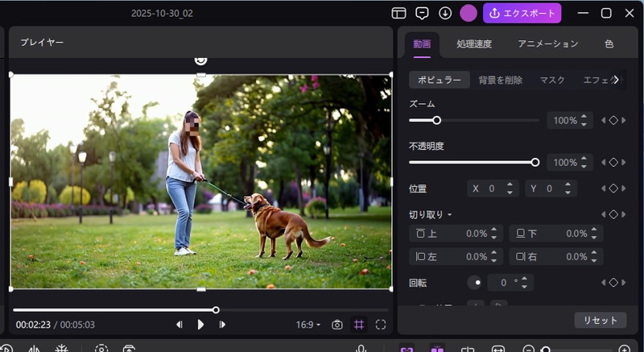Toggle the purple grid guides icon
Viewport: 644px width, 352px height.
pos(359,325)
